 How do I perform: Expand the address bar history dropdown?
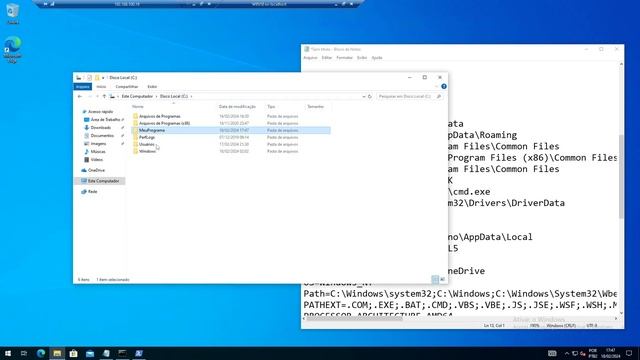tap(364, 96)
